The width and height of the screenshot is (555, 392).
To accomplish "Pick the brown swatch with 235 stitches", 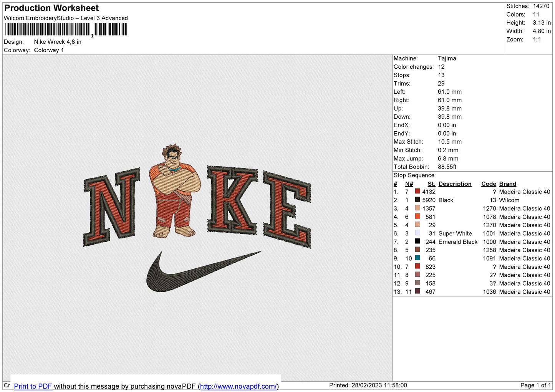I will click(x=417, y=250).
